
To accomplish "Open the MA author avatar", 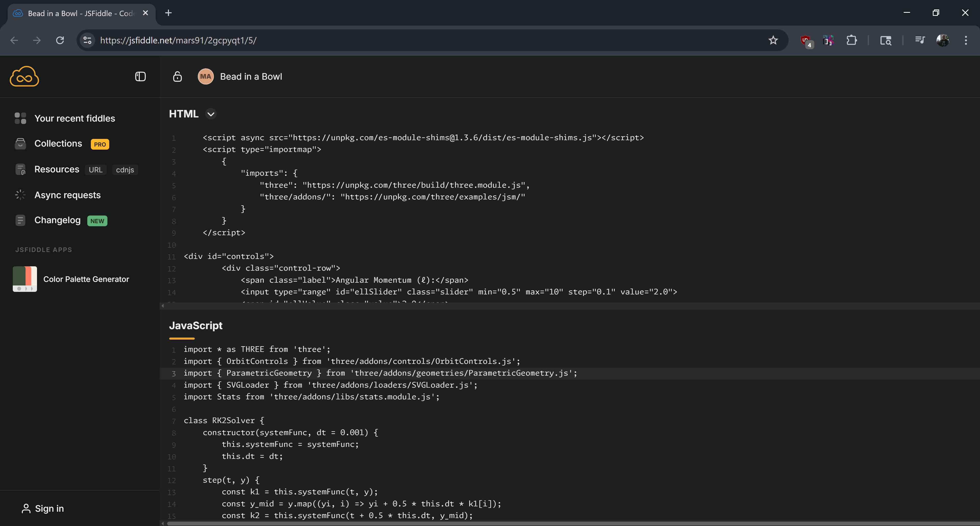I will tap(205, 77).
